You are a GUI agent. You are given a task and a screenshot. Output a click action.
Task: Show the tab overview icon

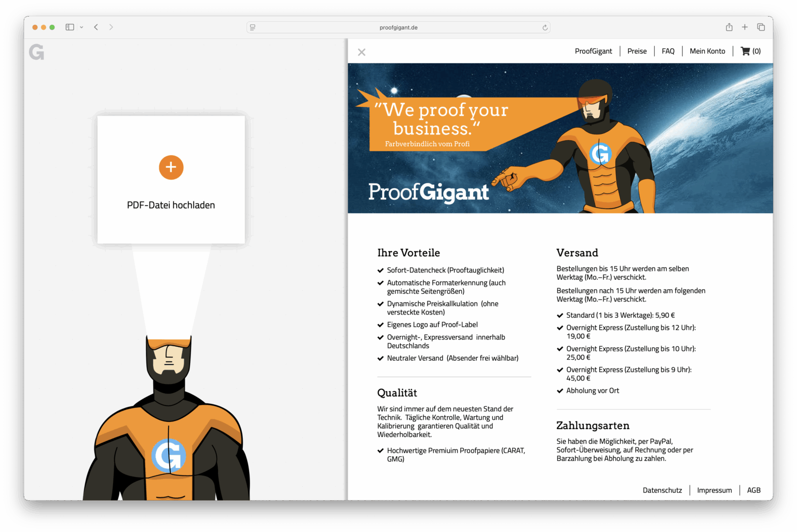pyautogui.click(x=761, y=27)
